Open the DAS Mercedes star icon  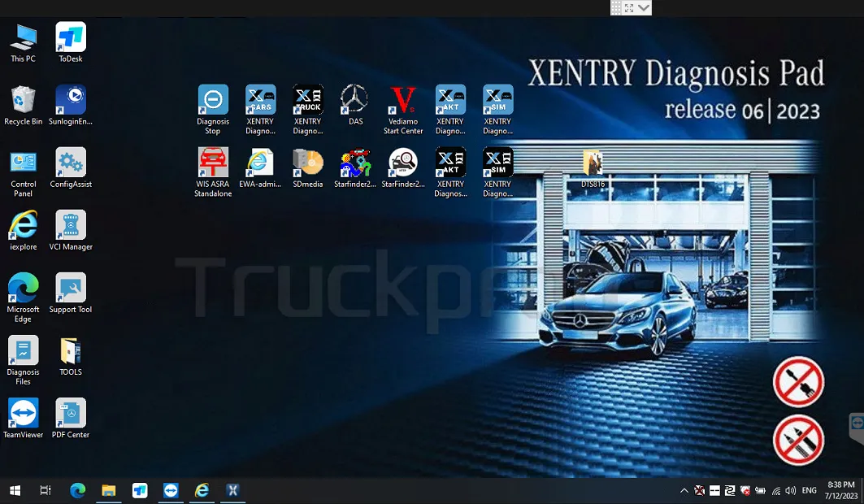point(355,99)
